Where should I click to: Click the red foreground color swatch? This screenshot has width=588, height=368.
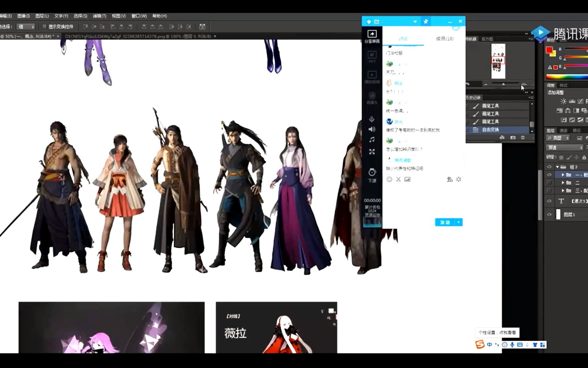click(x=549, y=50)
